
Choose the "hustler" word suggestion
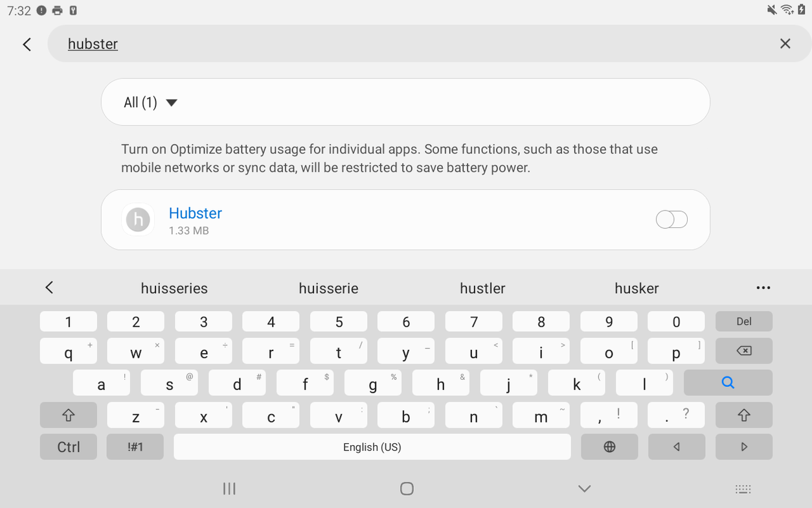click(482, 288)
